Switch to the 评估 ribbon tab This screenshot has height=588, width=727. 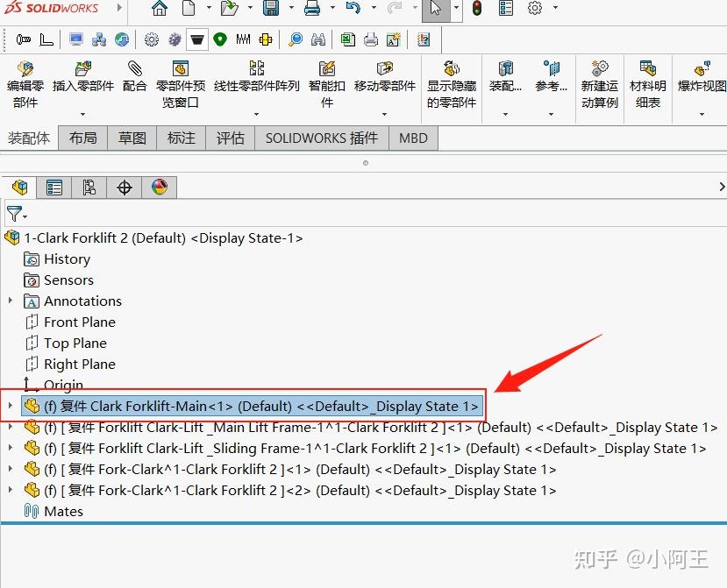click(x=230, y=138)
